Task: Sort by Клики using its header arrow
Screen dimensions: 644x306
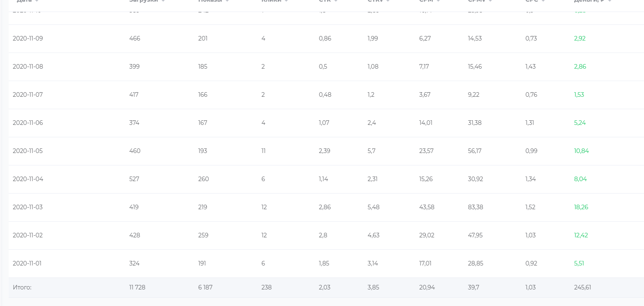Action: (x=286, y=1)
